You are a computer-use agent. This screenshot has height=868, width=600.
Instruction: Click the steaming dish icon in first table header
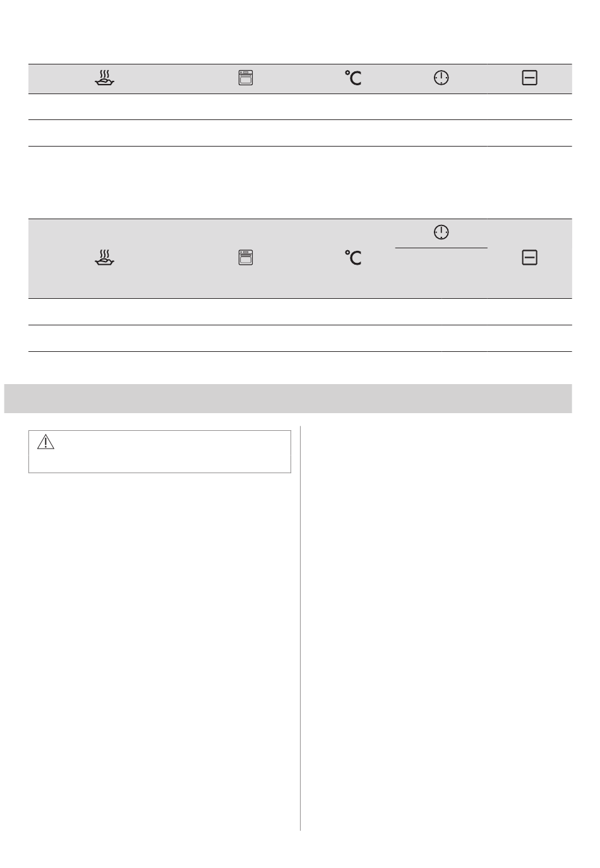[104, 78]
